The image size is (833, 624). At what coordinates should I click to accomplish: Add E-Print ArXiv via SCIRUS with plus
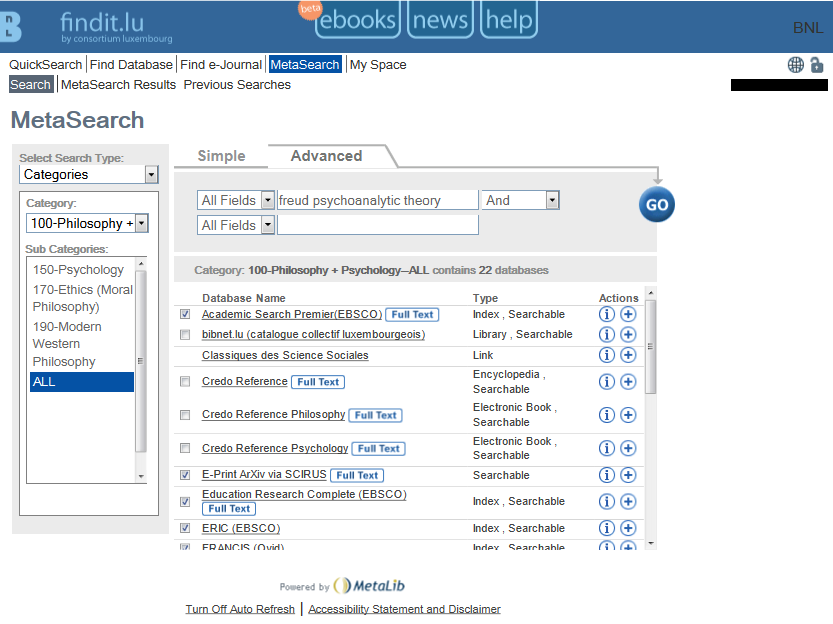point(628,475)
